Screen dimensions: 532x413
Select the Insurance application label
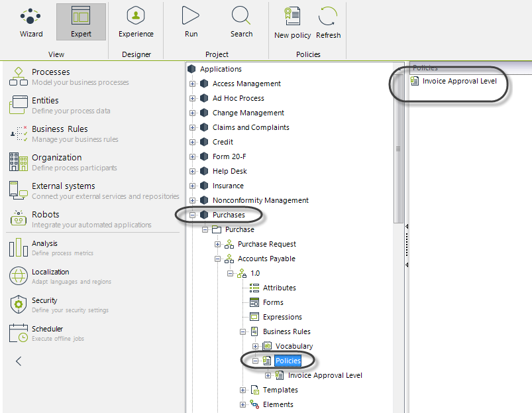228,186
